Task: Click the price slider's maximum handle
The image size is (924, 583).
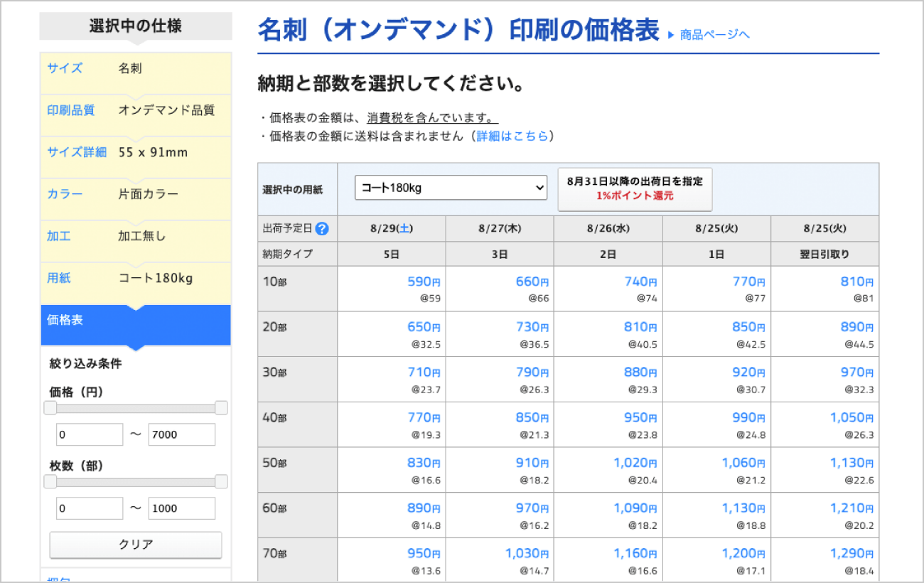Action: 221,408
